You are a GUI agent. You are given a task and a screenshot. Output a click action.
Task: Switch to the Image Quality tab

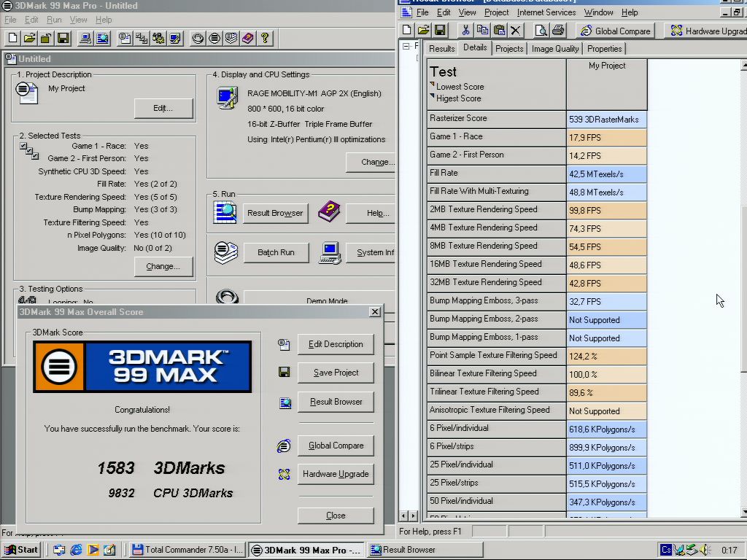555,49
